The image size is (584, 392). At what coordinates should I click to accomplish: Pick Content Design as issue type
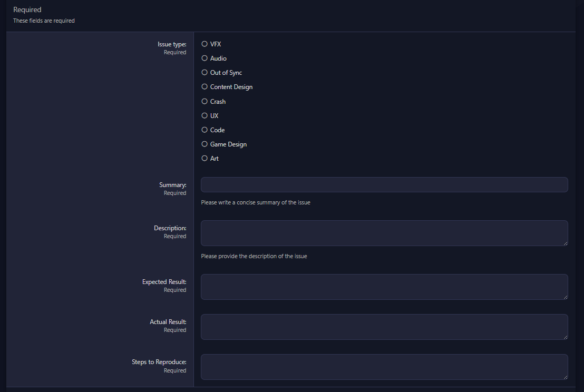205,87
